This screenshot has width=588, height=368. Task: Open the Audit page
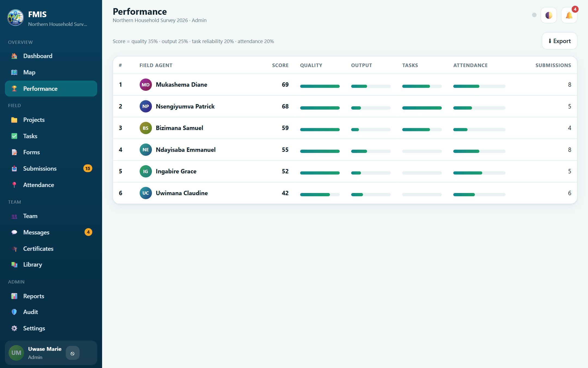coord(51,312)
